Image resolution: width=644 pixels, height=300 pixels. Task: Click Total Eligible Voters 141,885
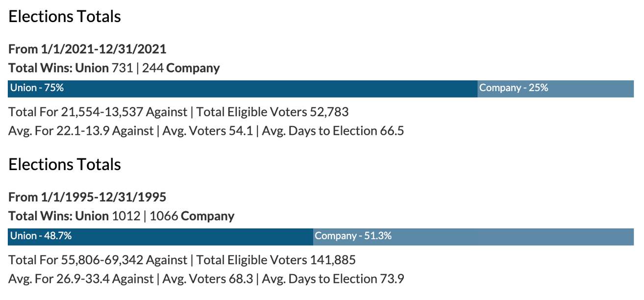click(276, 260)
